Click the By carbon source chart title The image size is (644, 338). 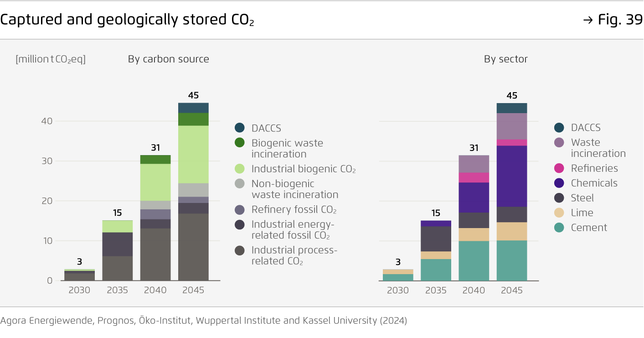pyautogui.click(x=168, y=59)
